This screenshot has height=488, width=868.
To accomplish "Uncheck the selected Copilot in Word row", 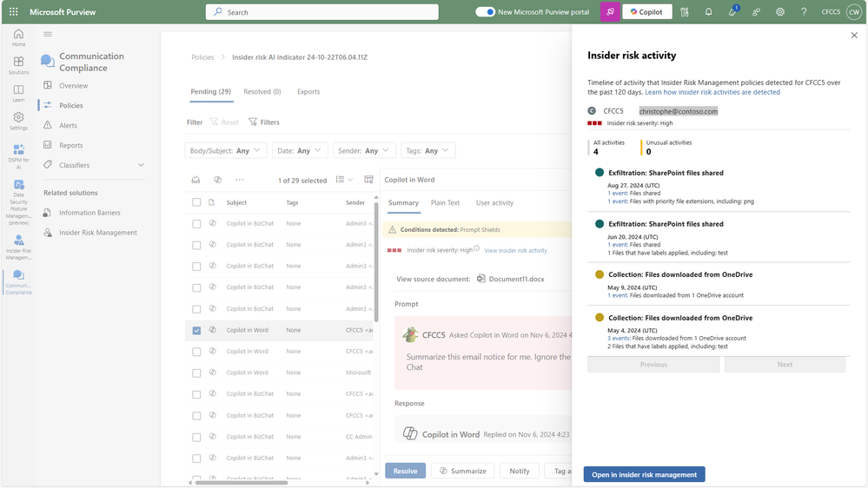I will [x=196, y=330].
